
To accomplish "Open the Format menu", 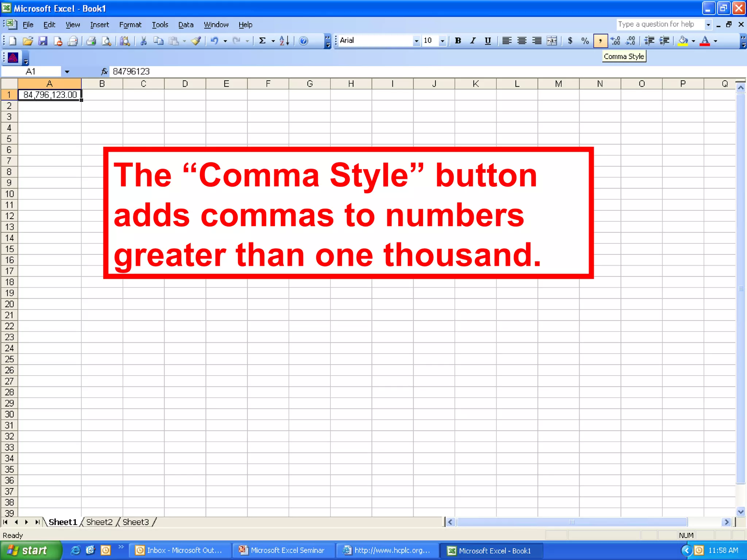I will pos(130,24).
